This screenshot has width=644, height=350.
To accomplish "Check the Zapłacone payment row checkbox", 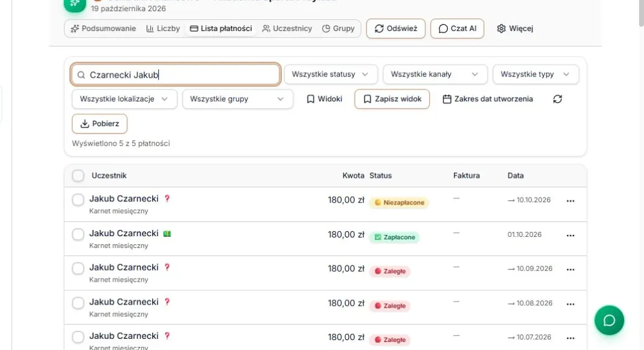I will pos(78,234).
